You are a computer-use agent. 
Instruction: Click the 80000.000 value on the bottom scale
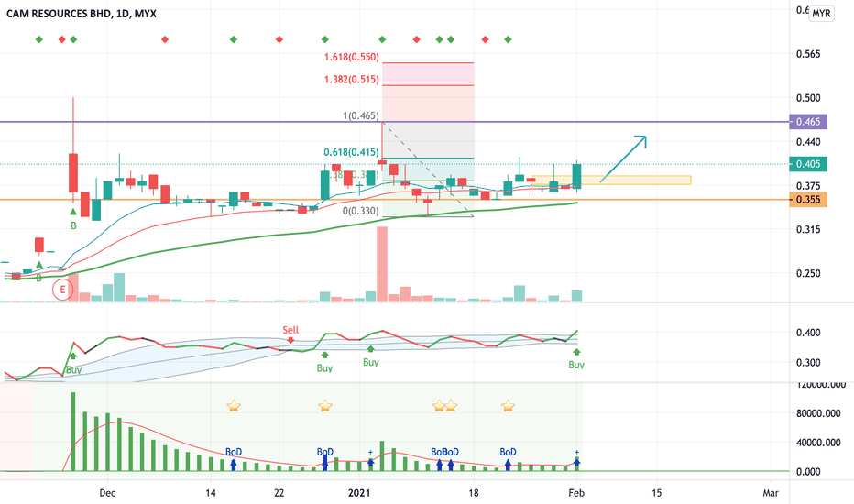click(x=818, y=413)
